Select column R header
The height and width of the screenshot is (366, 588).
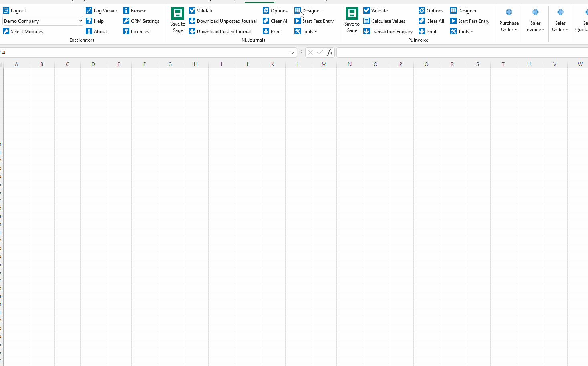pyautogui.click(x=452, y=64)
